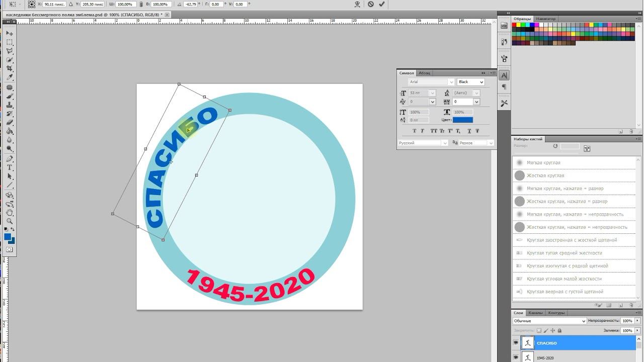644x362 pixels.
Task: Toggle Quick Mask mode
Action: 10,249
